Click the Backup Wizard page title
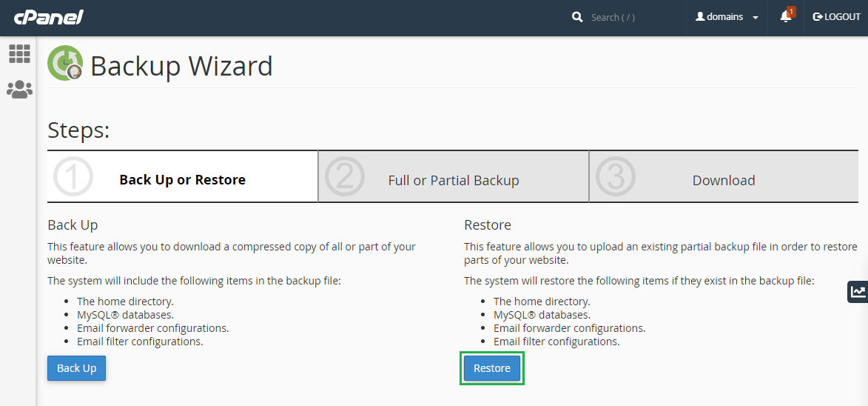868x406 pixels. (181, 66)
